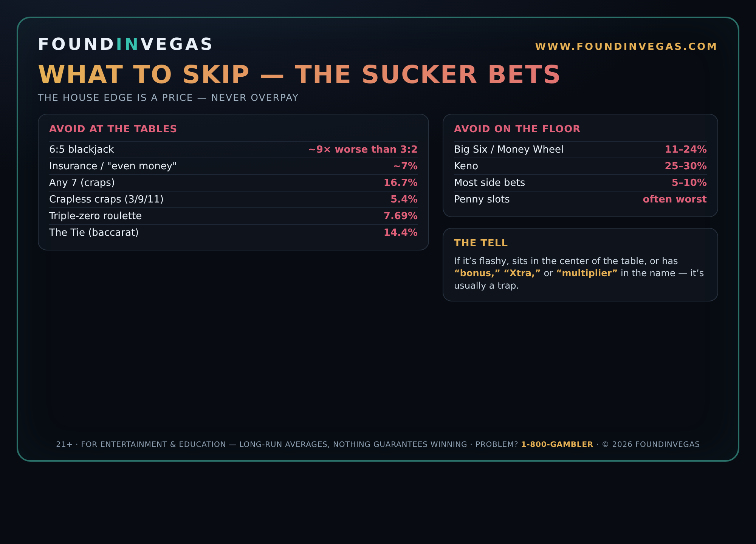Click the highlighted word “Xtra,”

[522, 273]
